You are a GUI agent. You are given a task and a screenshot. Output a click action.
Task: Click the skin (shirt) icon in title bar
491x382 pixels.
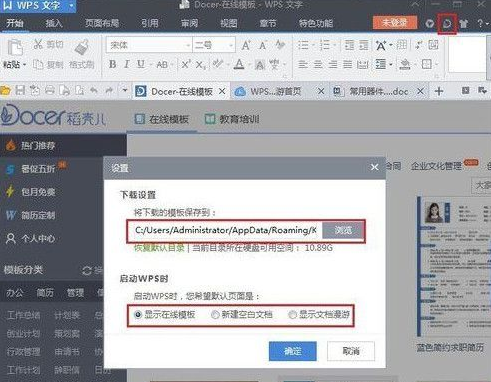tap(463, 24)
